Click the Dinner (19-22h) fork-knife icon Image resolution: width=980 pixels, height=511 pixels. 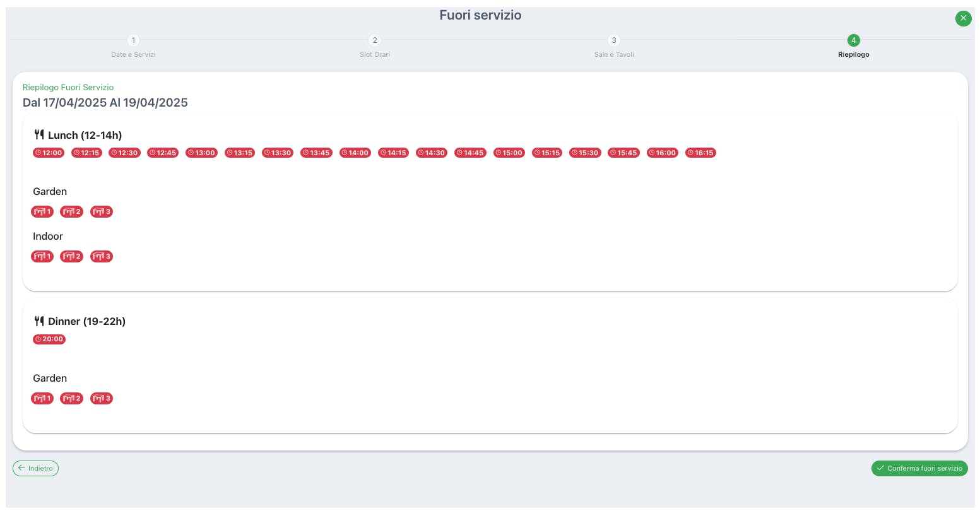pos(39,320)
